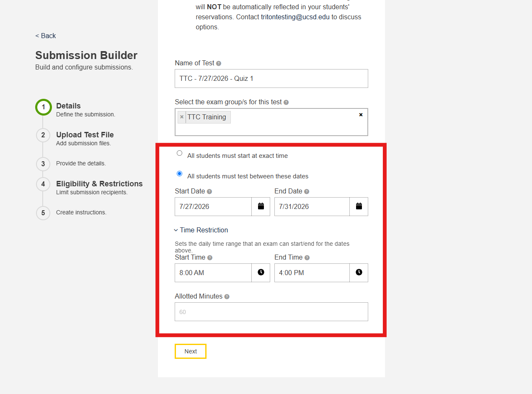The image size is (532, 394).
Task: Show help icon for Allotted Minutes
Action: tap(227, 296)
